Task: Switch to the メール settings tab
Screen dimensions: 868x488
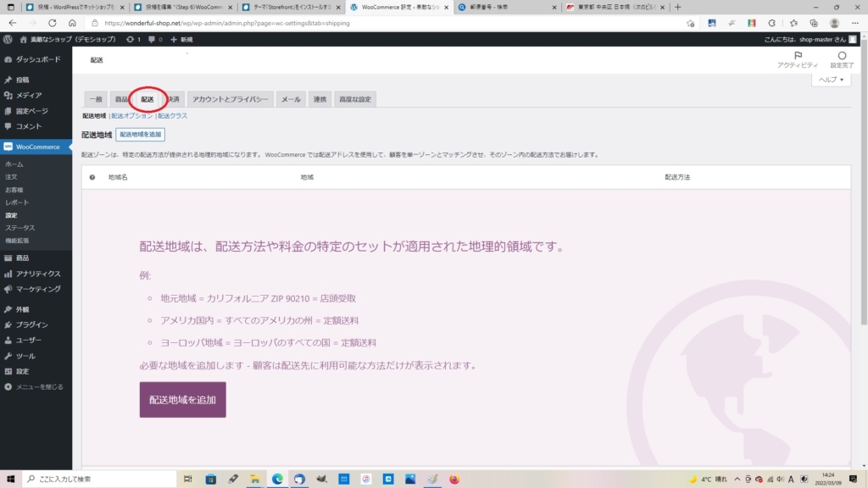Action: 292,99
